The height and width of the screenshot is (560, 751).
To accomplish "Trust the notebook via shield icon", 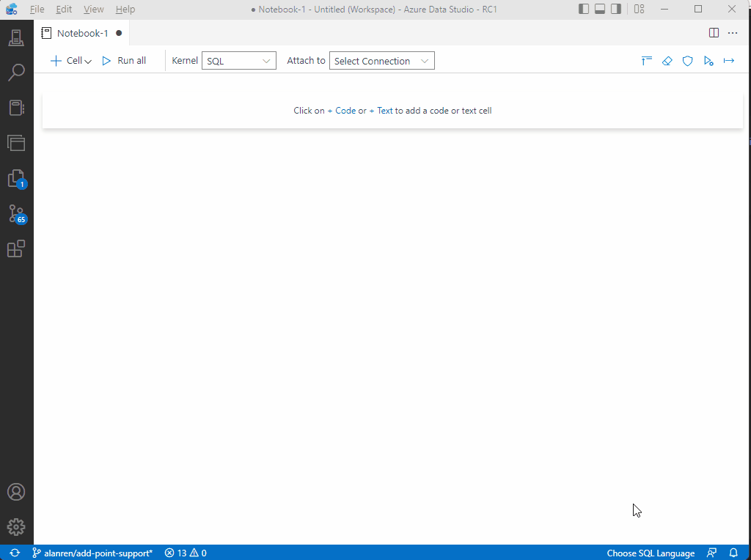I will (687, 61).
